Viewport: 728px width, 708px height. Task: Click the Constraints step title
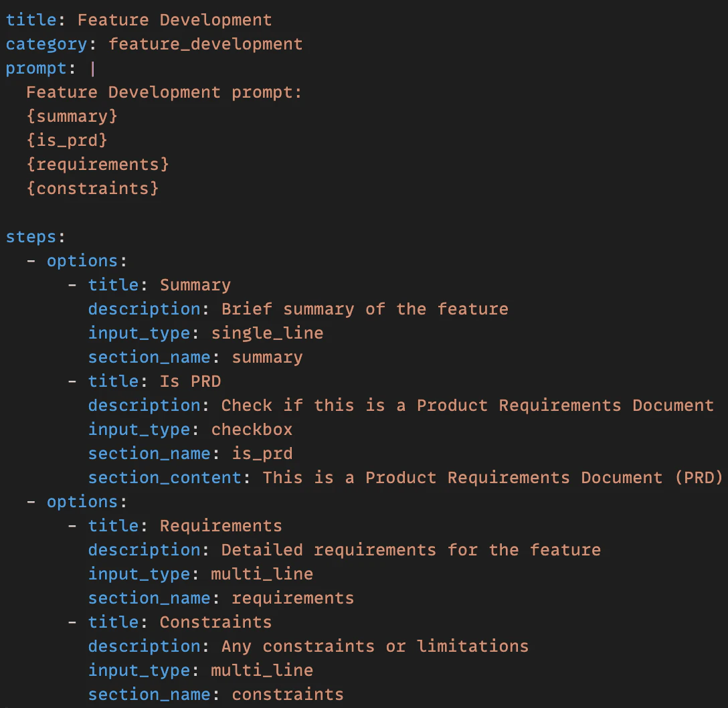point(215,622)
